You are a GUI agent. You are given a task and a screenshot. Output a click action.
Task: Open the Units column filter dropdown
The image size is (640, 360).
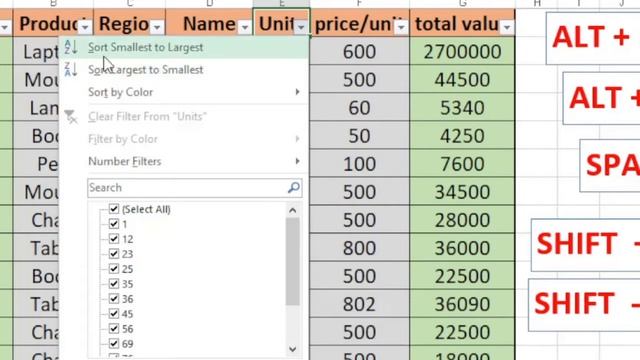pyautogui.click(x=301, y=27)
